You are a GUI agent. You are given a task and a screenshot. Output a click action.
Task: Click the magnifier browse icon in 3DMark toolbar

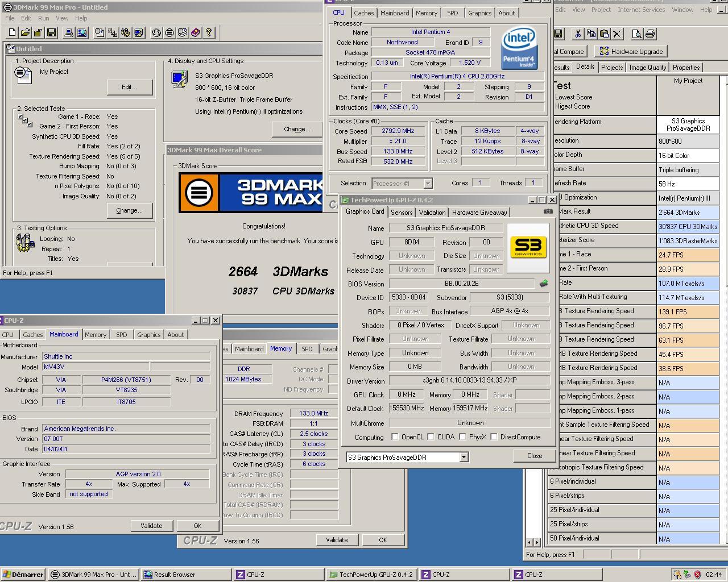82,33
